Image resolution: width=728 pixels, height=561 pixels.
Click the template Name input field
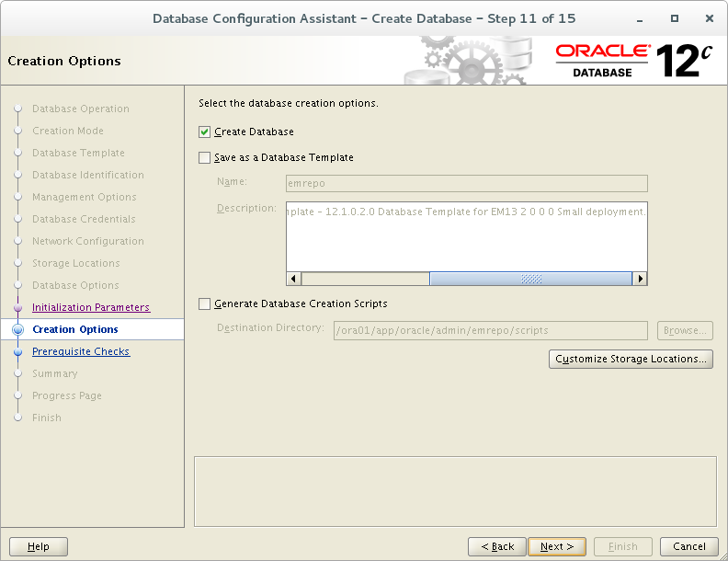[x=467, y=183]
